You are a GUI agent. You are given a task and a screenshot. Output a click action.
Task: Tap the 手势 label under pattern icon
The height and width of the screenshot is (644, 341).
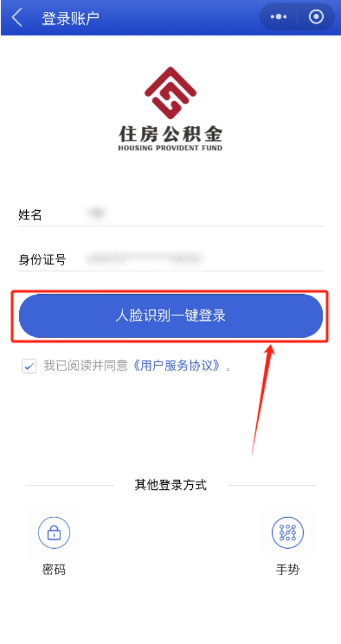287,570
